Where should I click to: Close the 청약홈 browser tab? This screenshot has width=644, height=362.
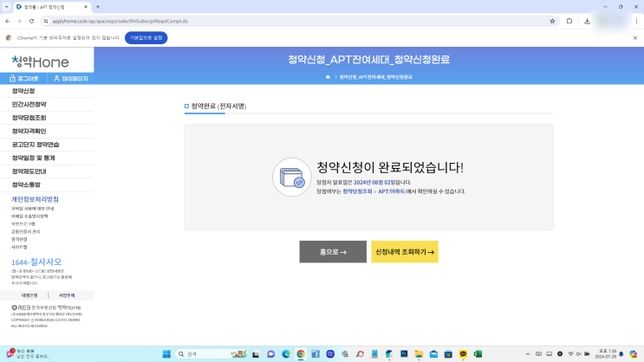(x=86, y=7)
